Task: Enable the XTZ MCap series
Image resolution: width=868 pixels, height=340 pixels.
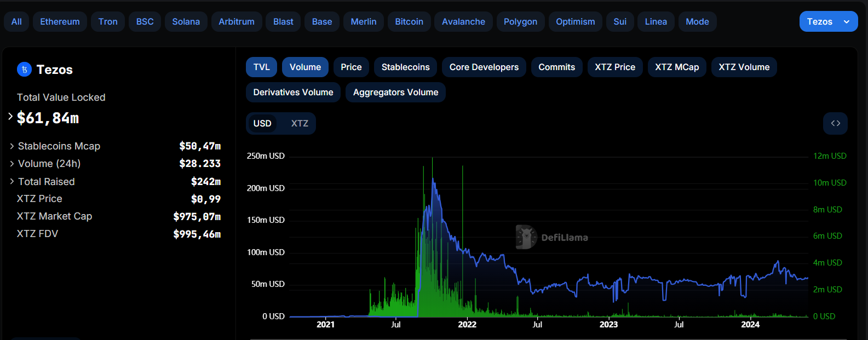Action: (677, 67)
